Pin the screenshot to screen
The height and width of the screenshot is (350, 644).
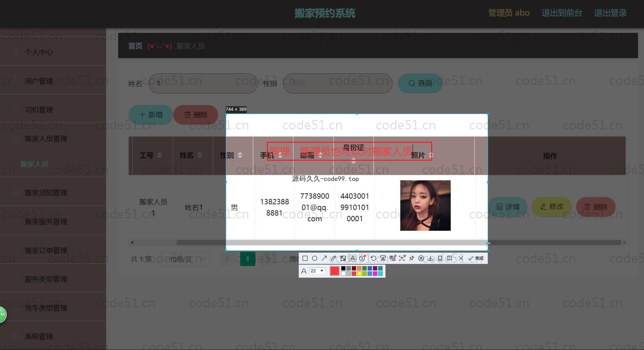point(412,258)
